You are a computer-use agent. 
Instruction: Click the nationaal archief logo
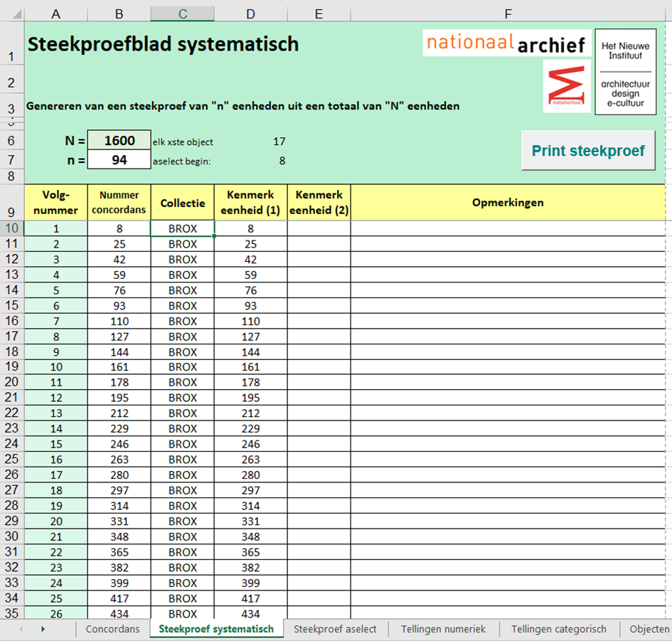(x=506, y=43)
